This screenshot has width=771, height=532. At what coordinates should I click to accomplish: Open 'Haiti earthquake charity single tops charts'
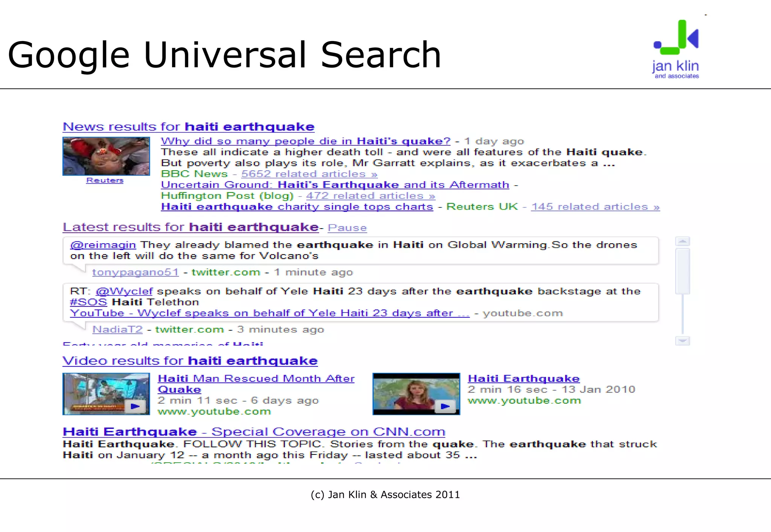pyautogui.click(x=297, y=207)
